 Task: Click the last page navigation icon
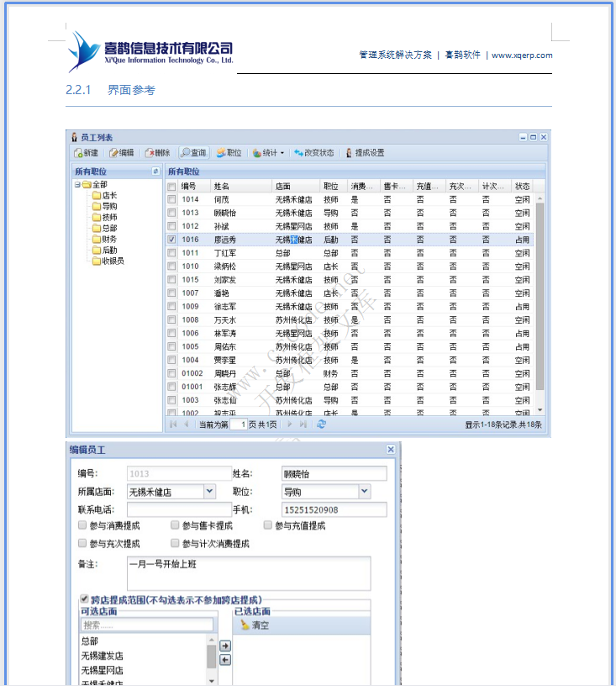tap(303, 425)
